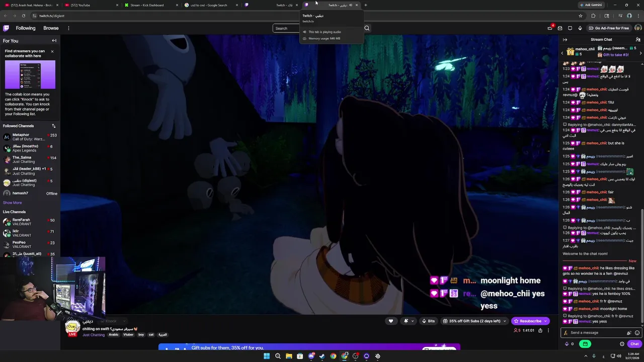
Task: Claim the green channel points bonus
Action: [585, 344]
